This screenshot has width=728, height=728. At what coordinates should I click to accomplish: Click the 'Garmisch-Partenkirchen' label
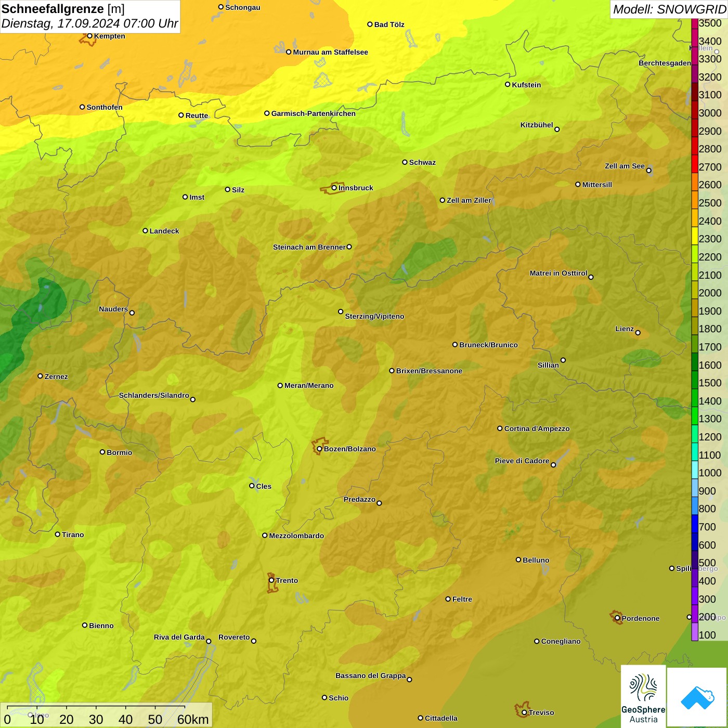point(314,113)
